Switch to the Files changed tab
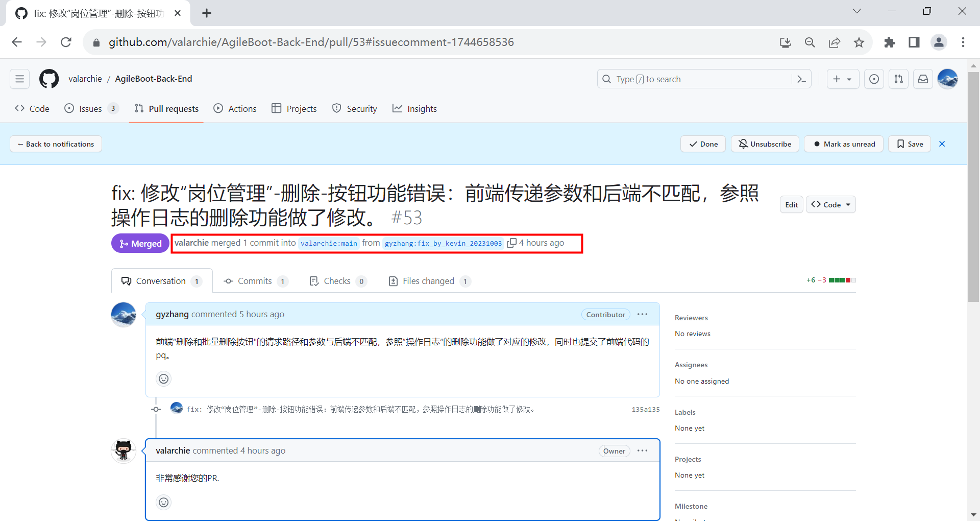 click(x=430, y=281)
